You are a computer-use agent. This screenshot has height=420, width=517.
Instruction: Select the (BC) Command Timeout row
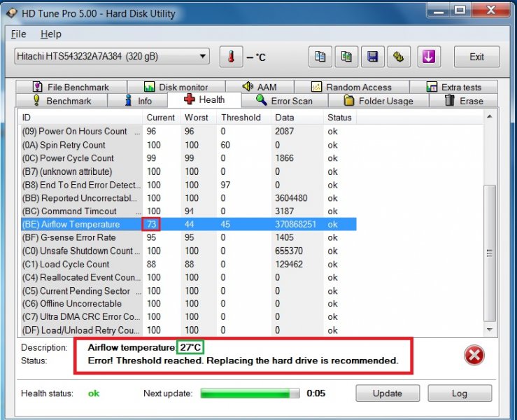(189, 211)
